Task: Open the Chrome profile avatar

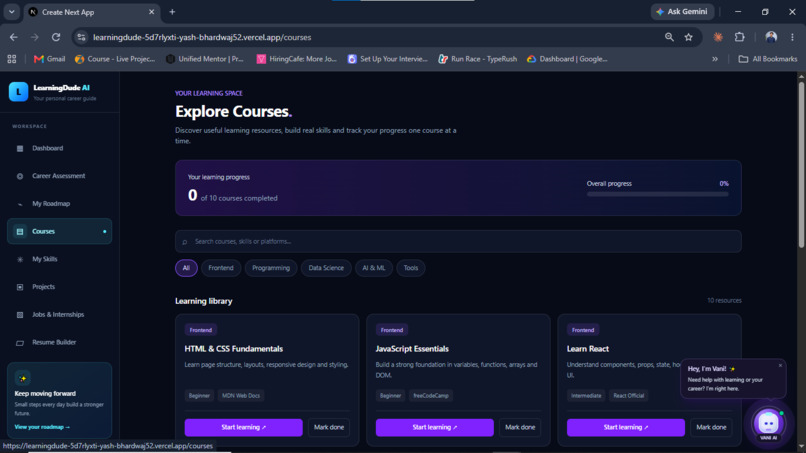Action: point(771,37)
